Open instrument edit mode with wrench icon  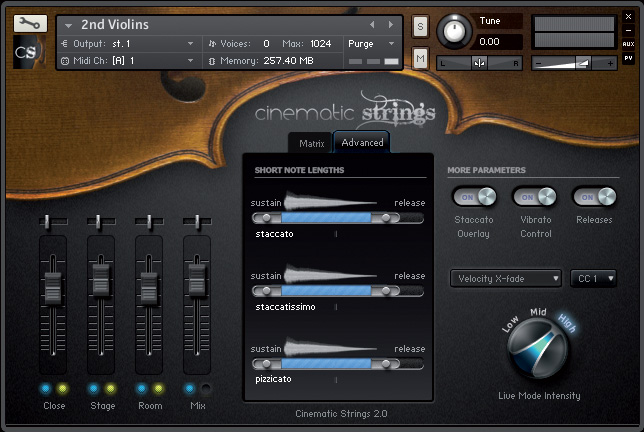(x=30, y=23)
